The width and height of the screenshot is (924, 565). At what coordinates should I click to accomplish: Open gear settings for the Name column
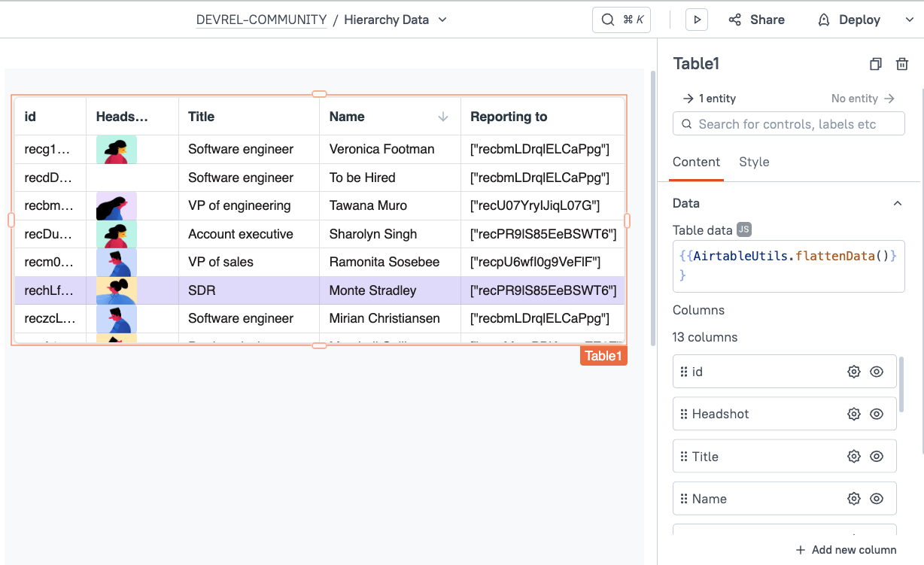[x=853, y=498]
